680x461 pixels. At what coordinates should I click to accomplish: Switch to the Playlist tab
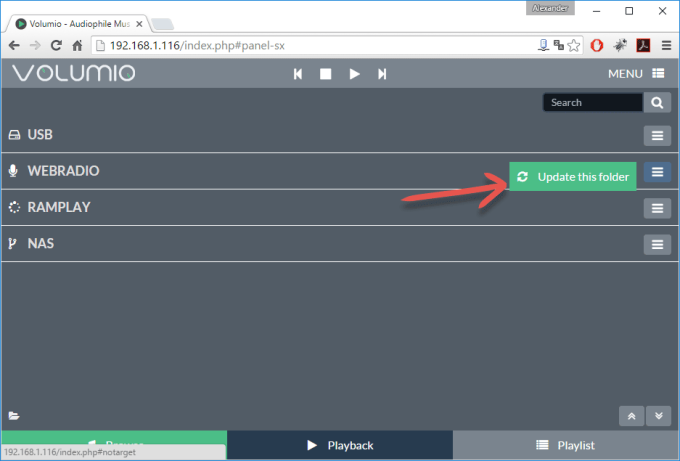tap(566, 445)
